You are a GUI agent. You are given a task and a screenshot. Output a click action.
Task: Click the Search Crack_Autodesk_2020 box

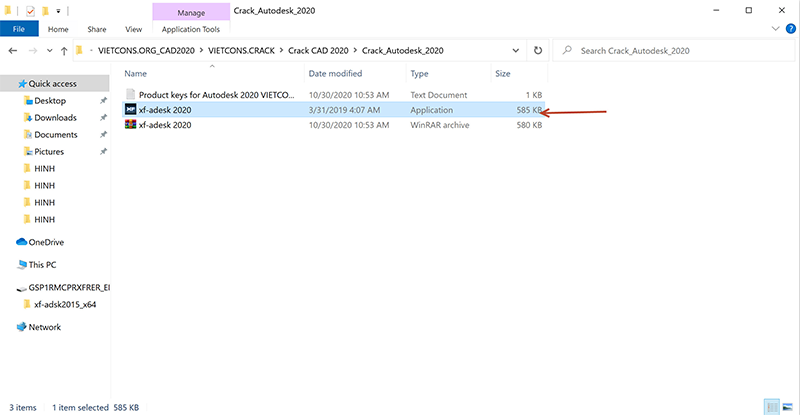click(x=673, y=51)
